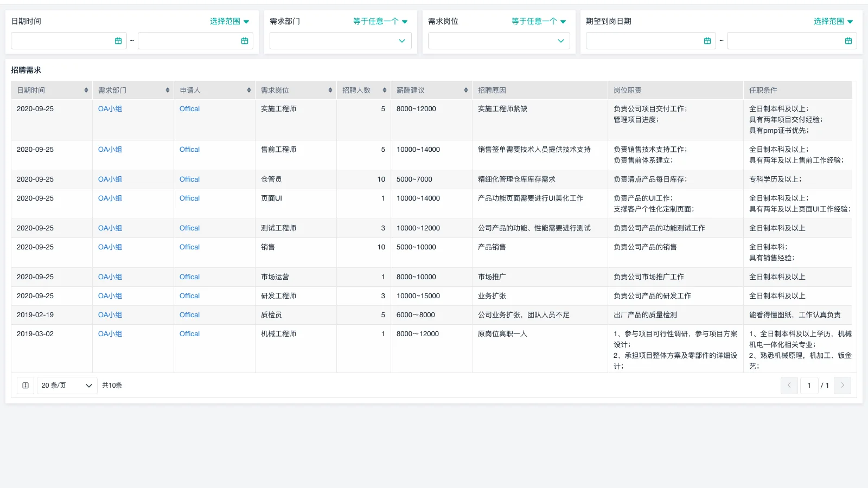Open the calendar picker for 日期时间 start date
This screenshot has width=868, height=488.
(x=119, y=40)
